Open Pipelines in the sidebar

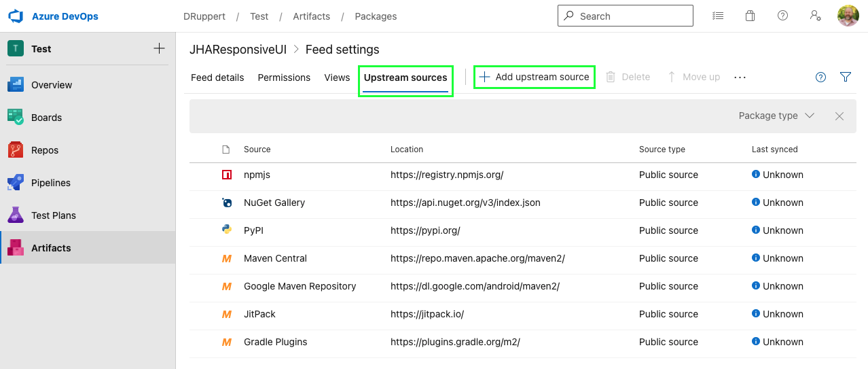click(x=51, y=183)
